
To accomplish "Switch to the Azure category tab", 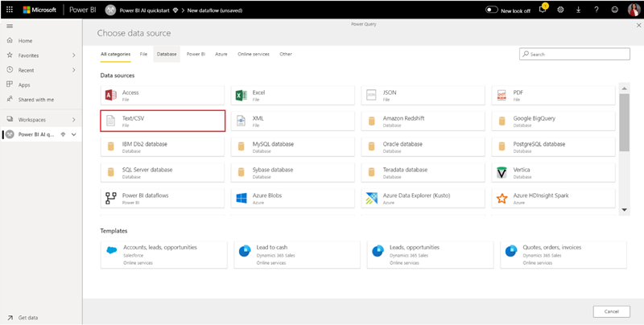I will (x=221, y=54).
